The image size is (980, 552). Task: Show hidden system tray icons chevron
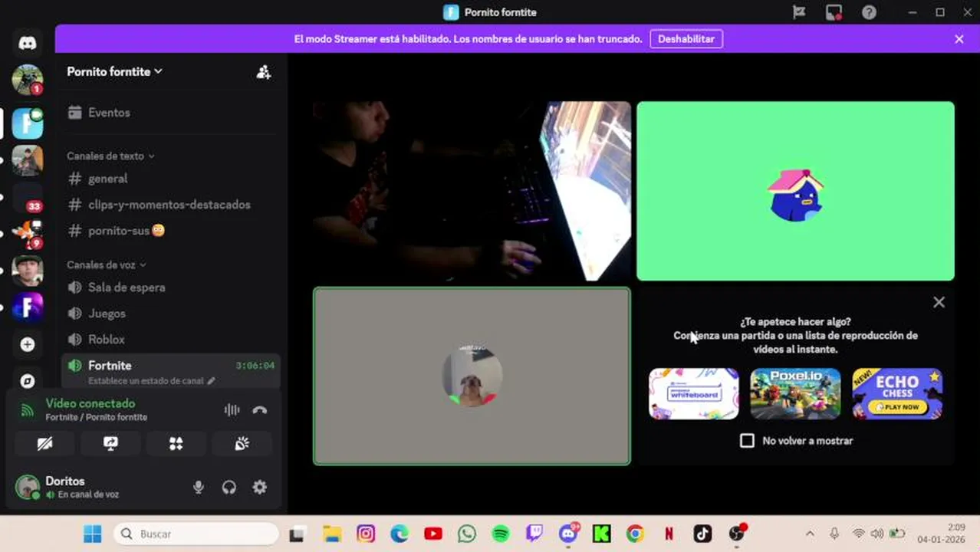pyautogui.click(x=810, y=534)
